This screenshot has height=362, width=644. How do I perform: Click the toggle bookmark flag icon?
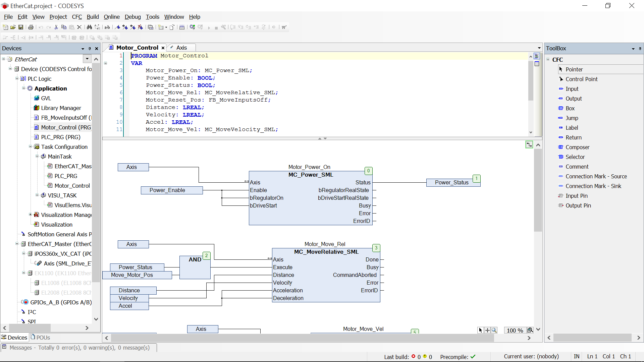point(118,27)
